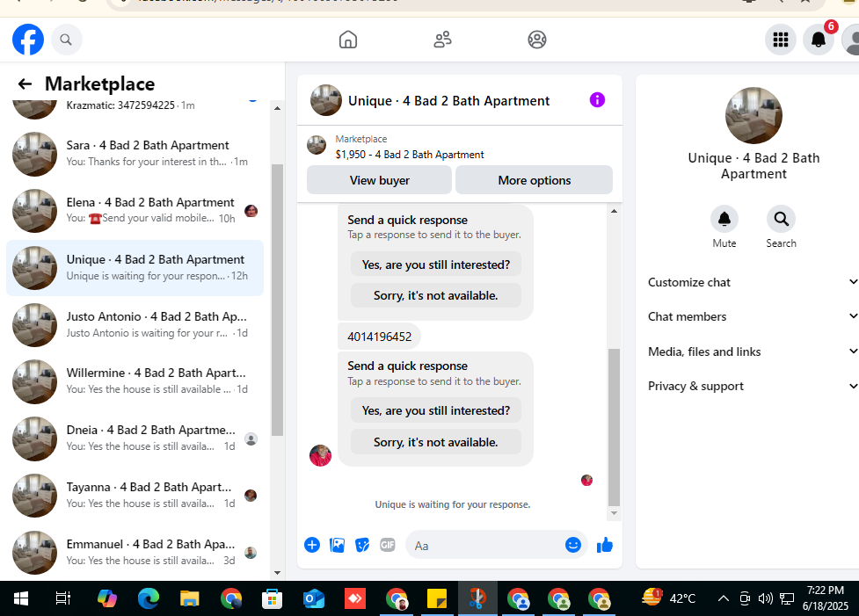Image resolution: width=859 pixels, height=616 pixels.
Task: Open Tayanna conversation
Action: (135, 495)
